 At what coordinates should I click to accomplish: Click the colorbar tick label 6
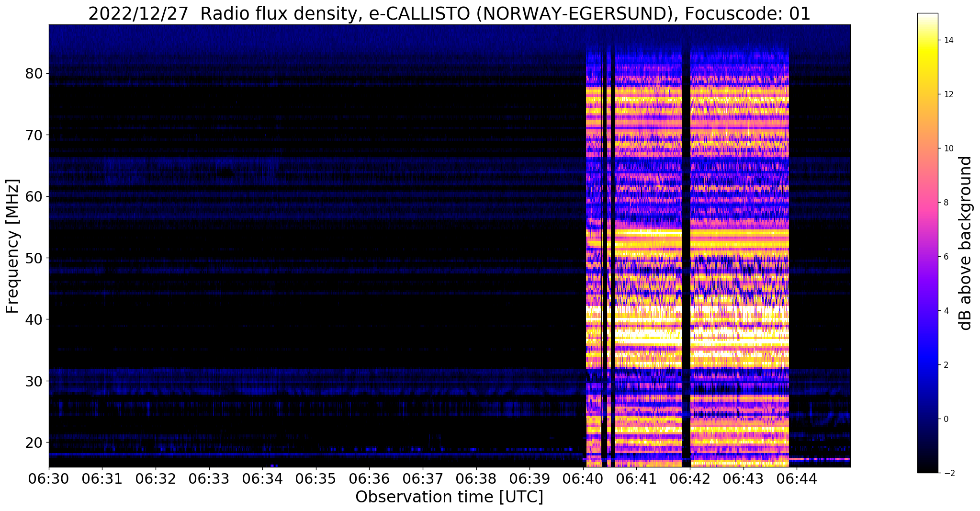[x=946, y=257]
